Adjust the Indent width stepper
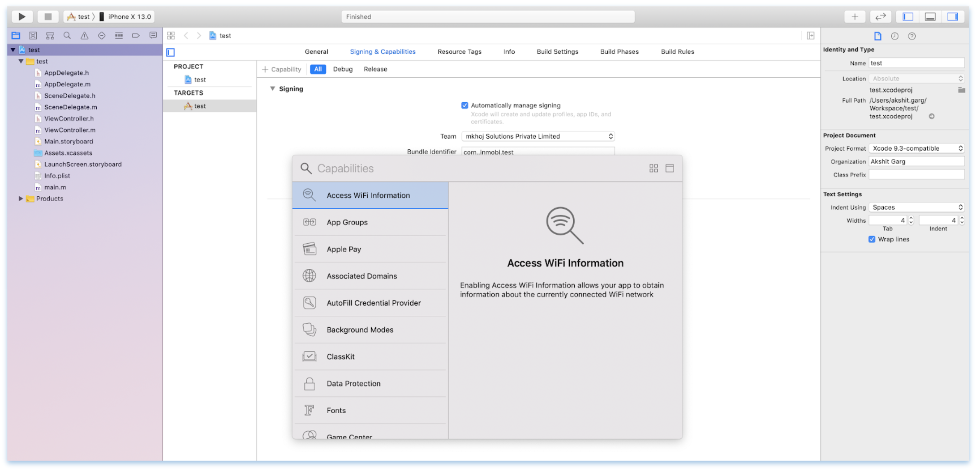 [962, 220]
